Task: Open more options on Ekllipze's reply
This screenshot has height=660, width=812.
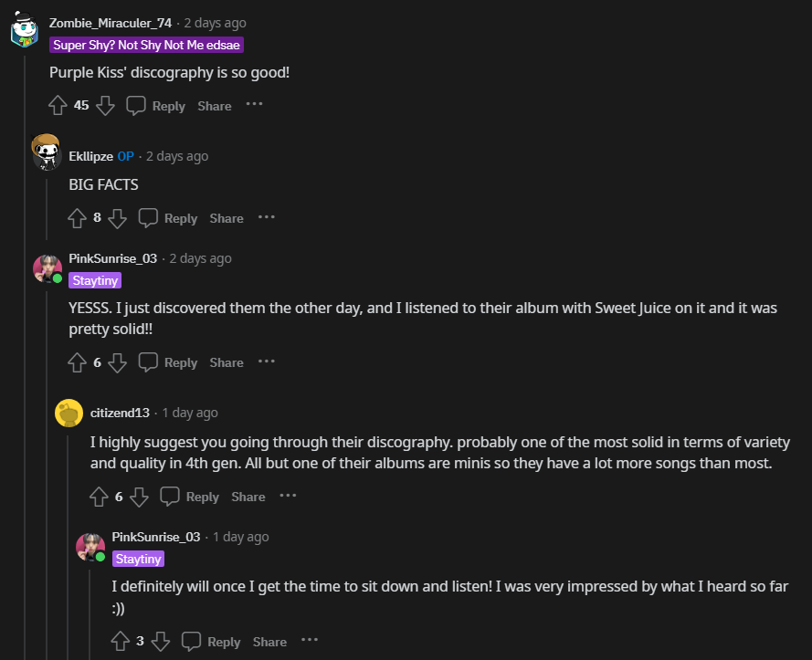Action: coord(266,217)
